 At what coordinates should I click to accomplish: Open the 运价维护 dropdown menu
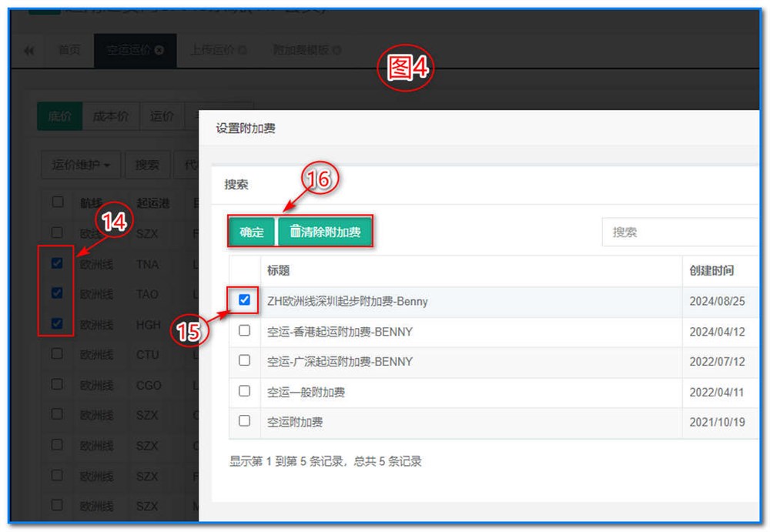(x=80, y=165)
